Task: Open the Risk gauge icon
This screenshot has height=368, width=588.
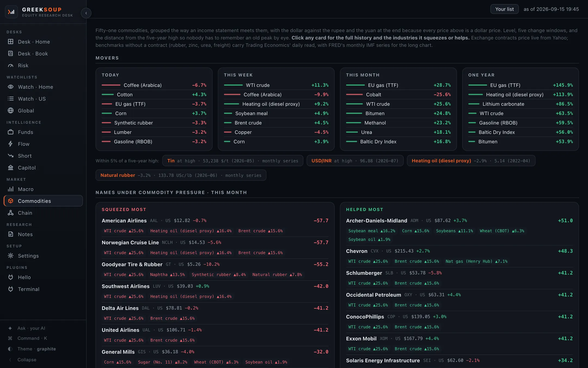Action: (11, 65)
